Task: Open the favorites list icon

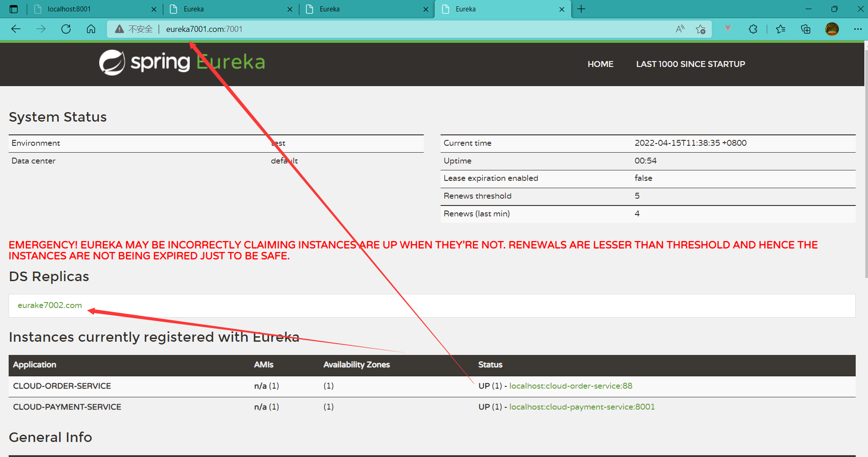Action: (781, 29)
